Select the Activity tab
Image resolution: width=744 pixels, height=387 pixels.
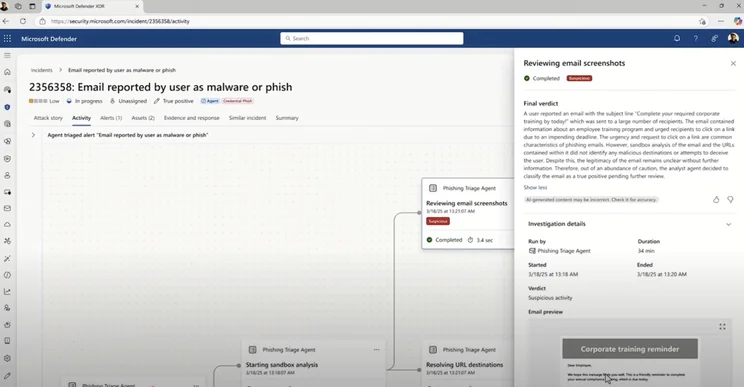[x=81, y=118]
